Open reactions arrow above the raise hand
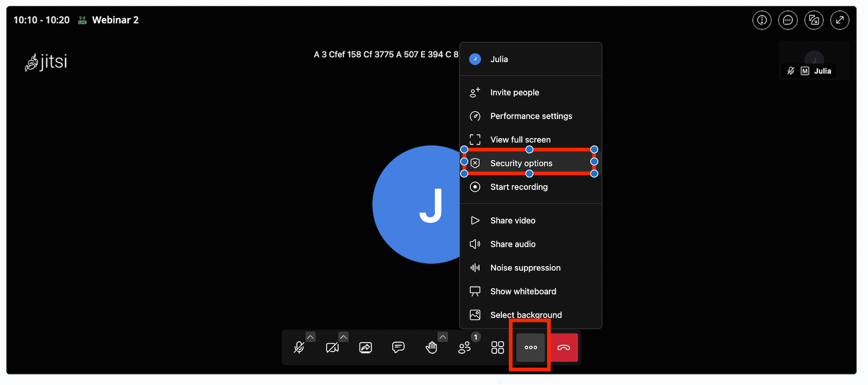868x385 pixels. click(x=443, y=337)
